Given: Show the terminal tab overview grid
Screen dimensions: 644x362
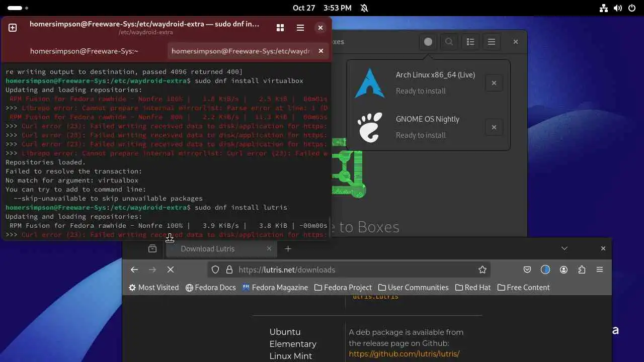Looking at the screenshot, I should [x=280, y=28].
